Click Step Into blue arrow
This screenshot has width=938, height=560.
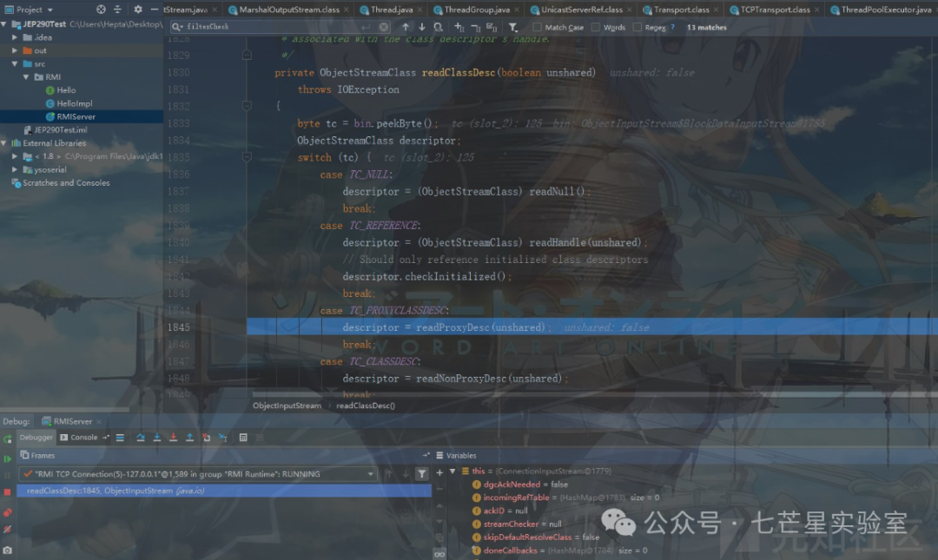coord(156,438)
